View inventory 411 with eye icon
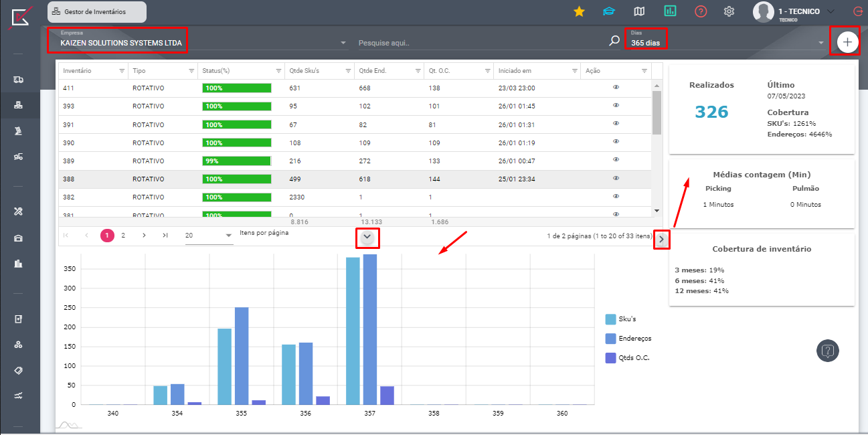The image size is (868, 435). click(x=616, y=87)
